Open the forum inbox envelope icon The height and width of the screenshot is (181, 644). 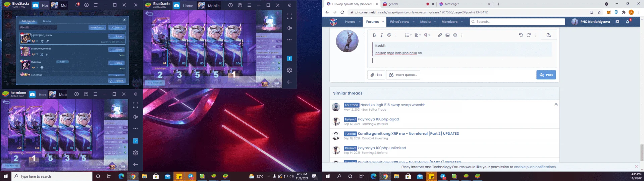click(x=617, y=22)
